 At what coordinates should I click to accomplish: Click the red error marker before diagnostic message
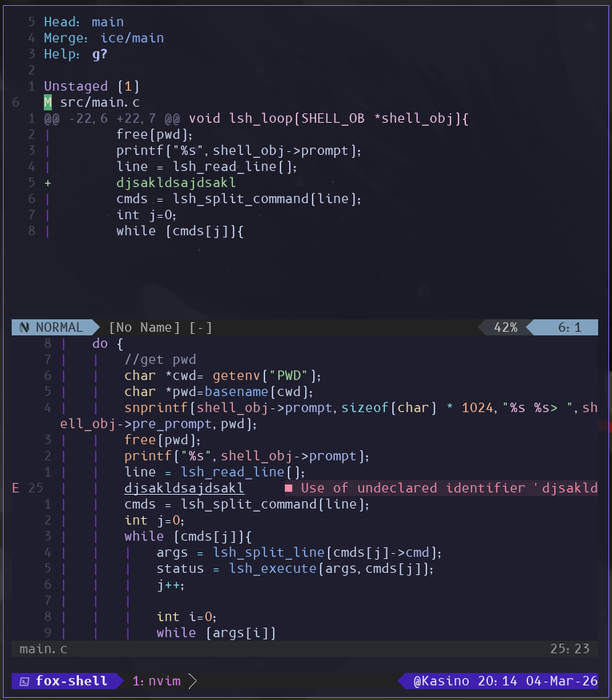coord(288,488)
